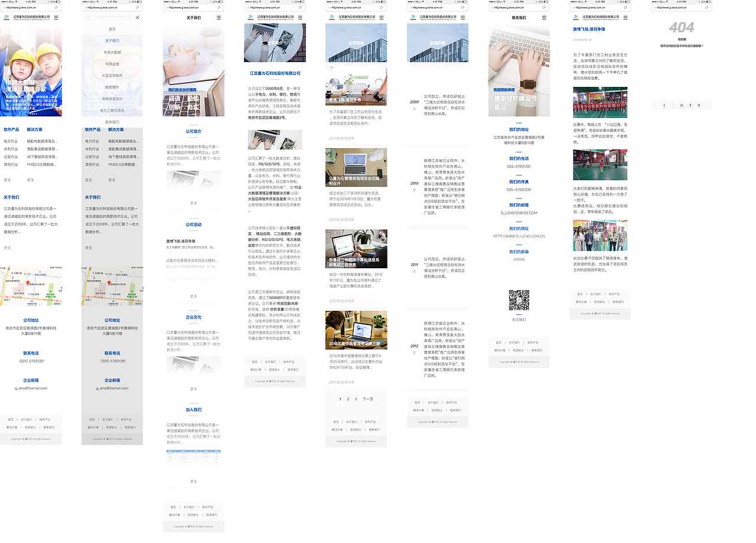Open 输配电数据清理 solution link on home screen

coord(42,142)
